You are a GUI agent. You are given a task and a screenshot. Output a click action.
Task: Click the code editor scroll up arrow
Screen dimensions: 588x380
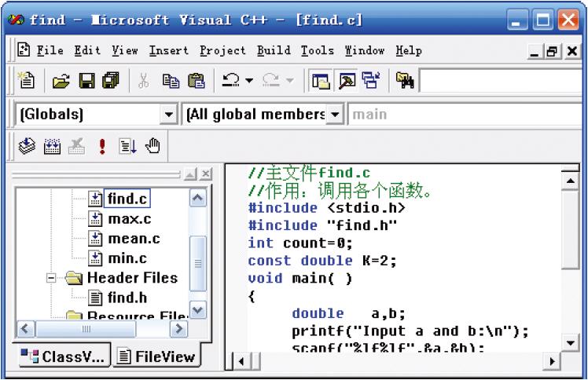click(x=571, y=181)
